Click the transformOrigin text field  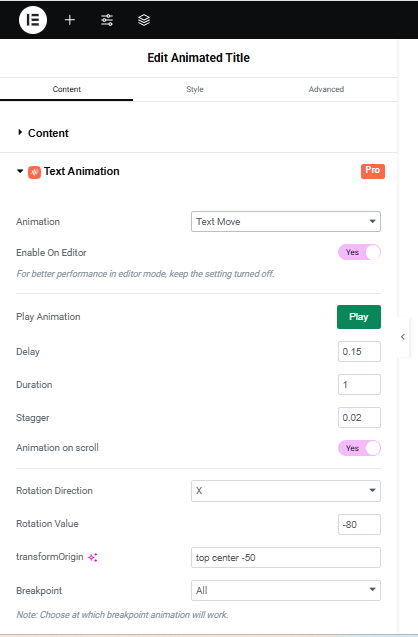click(286, 557)
